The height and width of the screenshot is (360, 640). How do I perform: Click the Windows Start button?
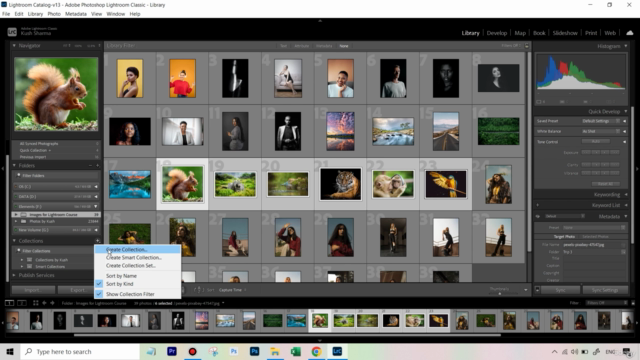pos(10,351)
